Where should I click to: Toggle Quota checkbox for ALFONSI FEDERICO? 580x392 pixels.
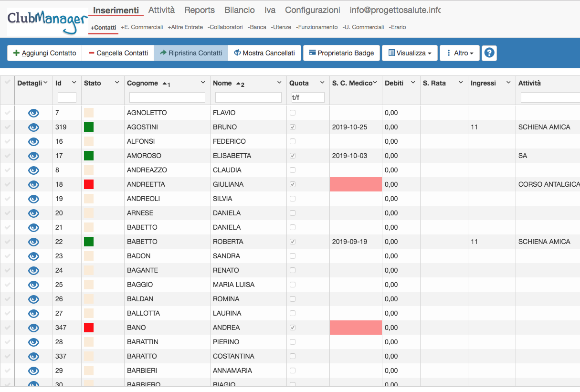coord(293,141)
